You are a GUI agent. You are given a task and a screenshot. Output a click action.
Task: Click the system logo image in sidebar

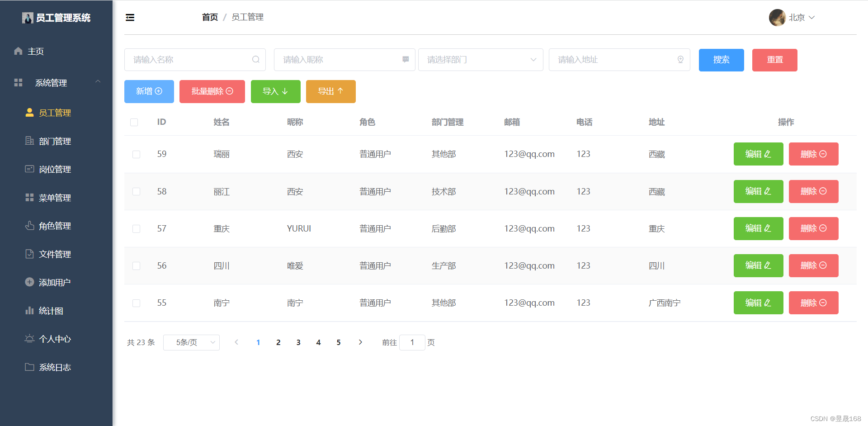(x=28, y=18)
